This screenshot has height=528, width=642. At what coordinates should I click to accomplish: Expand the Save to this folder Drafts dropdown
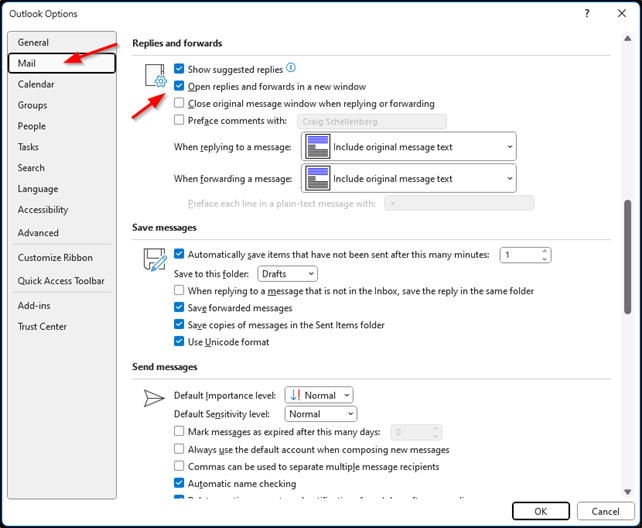click(288, 273)
